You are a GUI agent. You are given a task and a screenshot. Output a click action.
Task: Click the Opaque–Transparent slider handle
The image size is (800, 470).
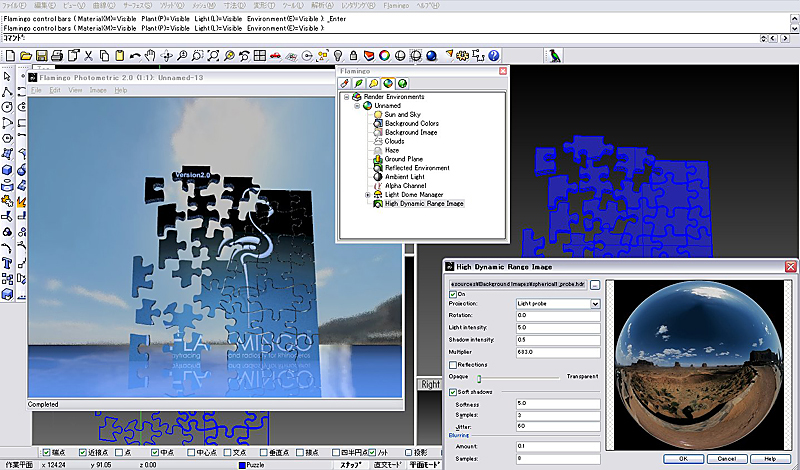[478, 378]
